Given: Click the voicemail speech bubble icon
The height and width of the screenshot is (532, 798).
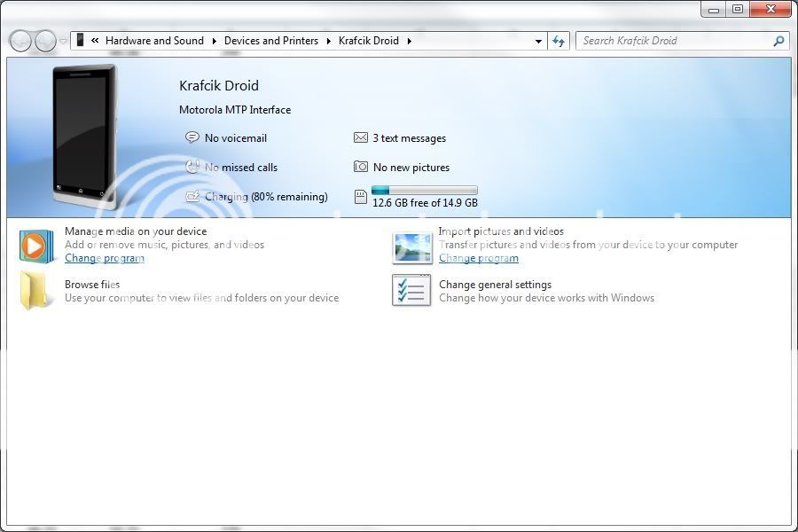Looking at the screenshot, I should pos(192,137).
